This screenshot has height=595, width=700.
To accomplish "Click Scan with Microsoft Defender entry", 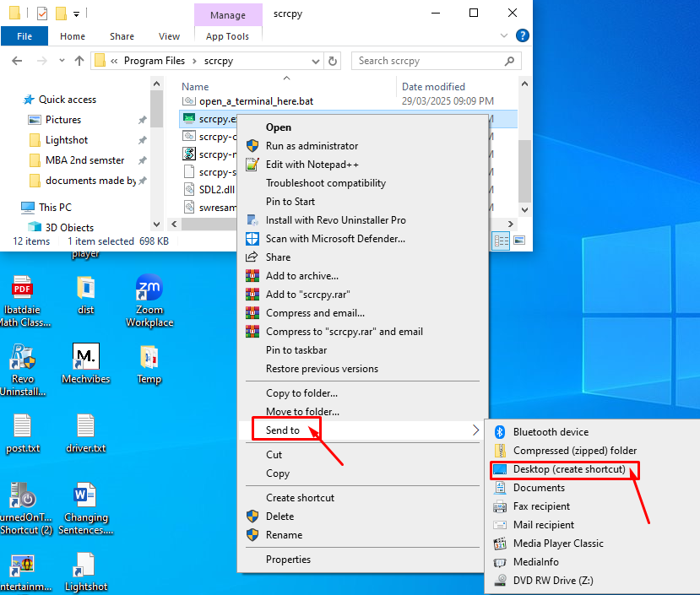I will coord(334,239).
